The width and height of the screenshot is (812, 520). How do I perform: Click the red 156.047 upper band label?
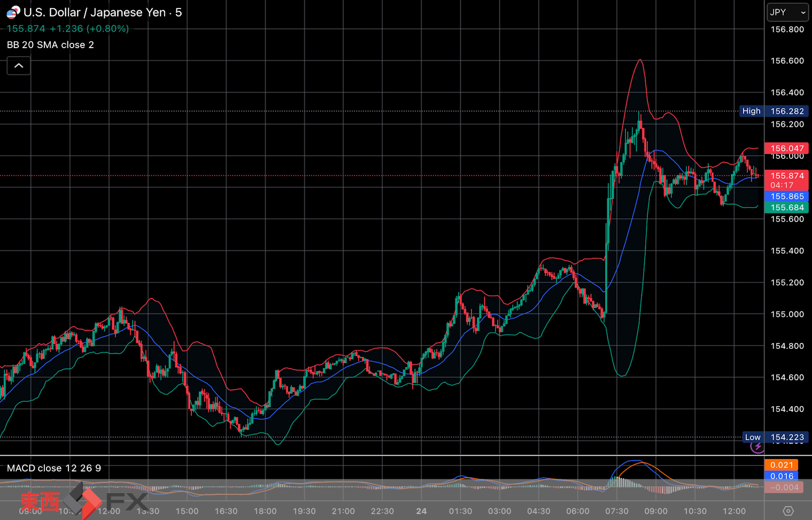point(786,148)
